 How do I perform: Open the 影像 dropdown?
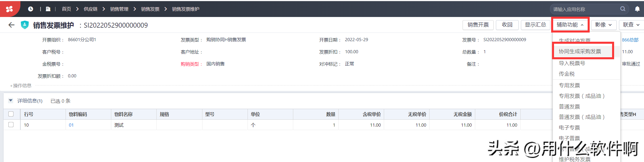(603, 25)
